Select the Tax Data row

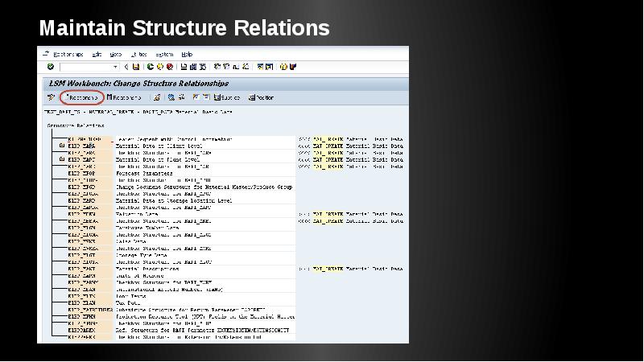coord(180,303)
